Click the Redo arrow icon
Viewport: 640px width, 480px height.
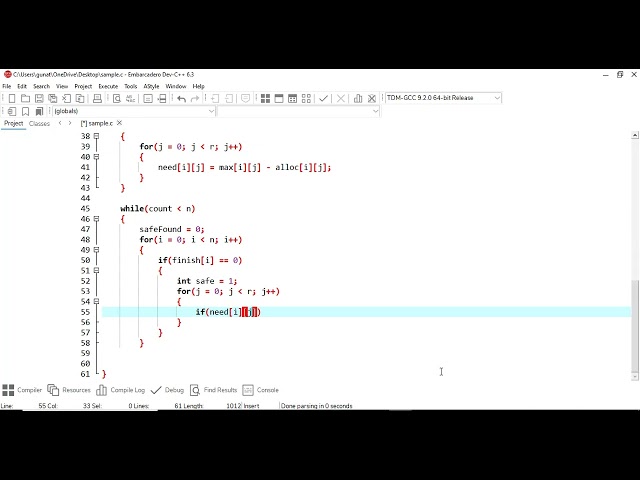[x=195, y=98]
